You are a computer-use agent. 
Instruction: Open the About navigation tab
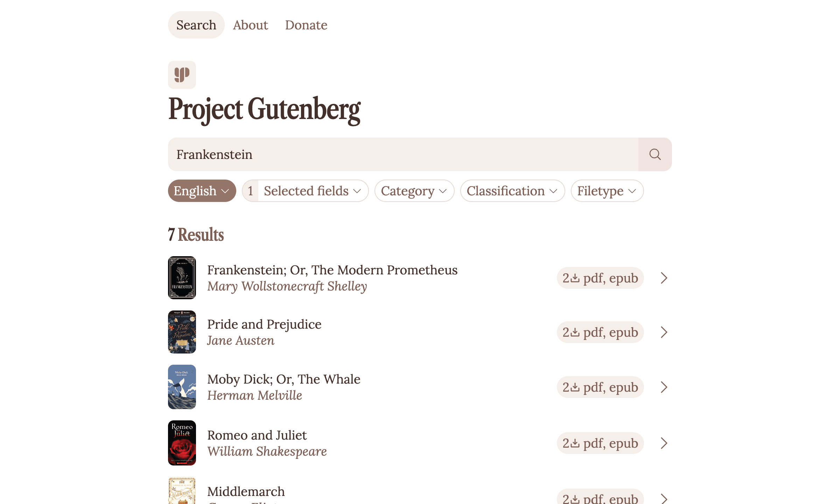(x=251, y=24)
